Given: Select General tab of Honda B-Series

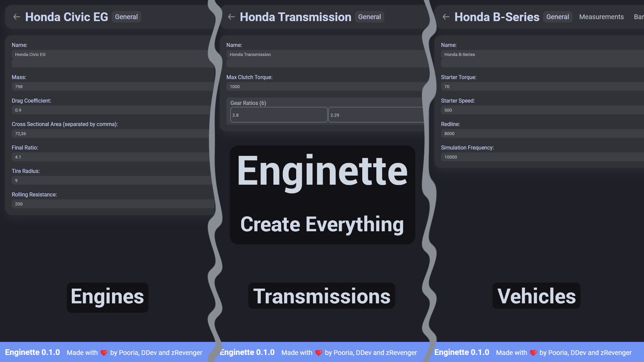Looking at the screenshot, I should click(557, 17).
